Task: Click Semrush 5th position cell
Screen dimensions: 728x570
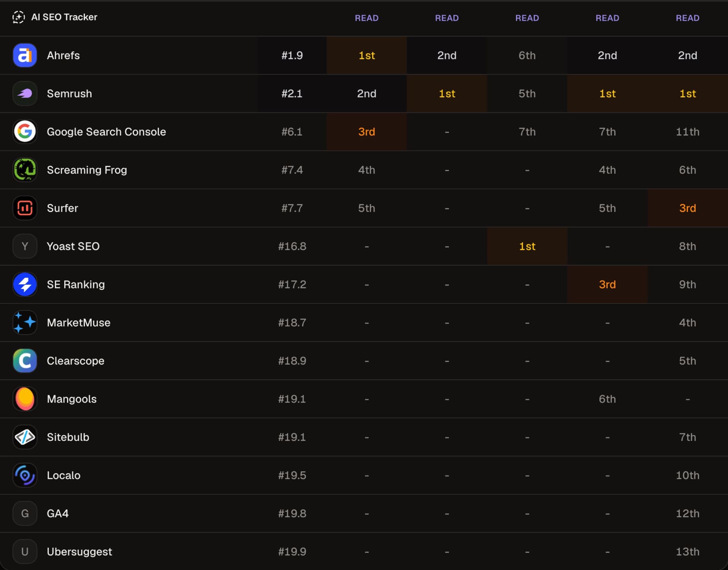Action: 527,94
